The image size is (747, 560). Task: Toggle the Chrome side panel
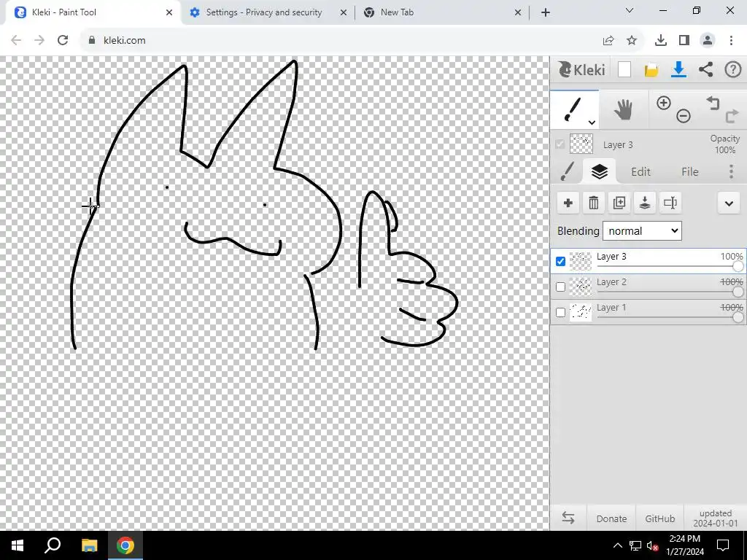(684, 41)
